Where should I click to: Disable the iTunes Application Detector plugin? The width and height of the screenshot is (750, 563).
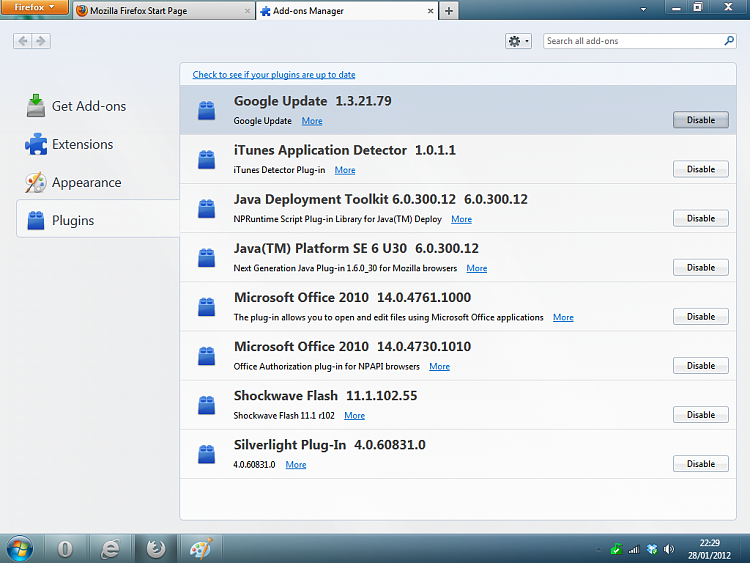pos(701,169)
